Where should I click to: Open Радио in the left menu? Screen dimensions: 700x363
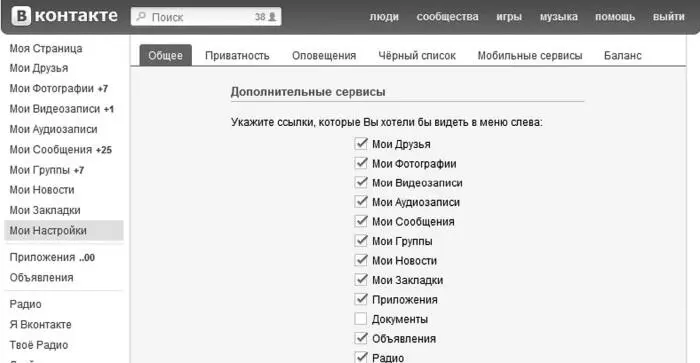click(x=25, y=304)
